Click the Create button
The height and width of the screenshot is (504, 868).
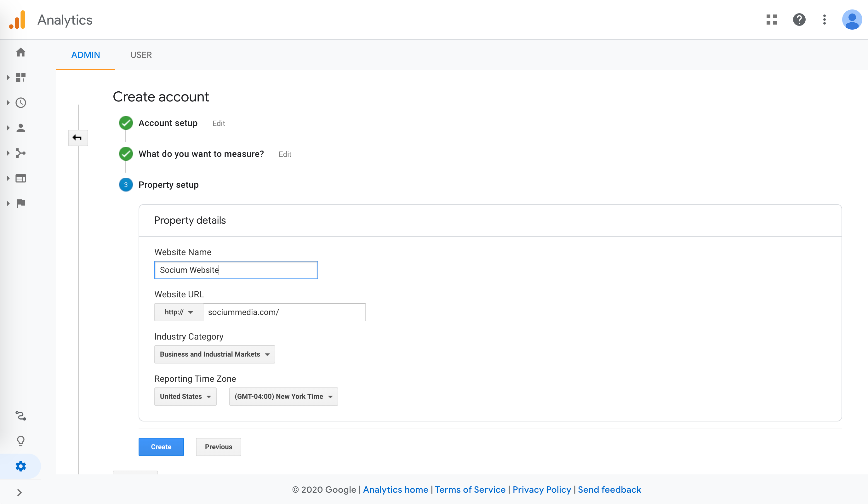[161, 447]
